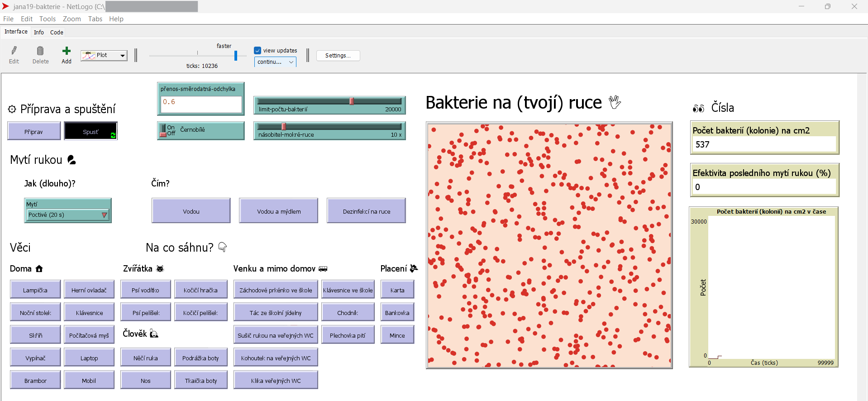The width and height of the screenshot is (868, 401).
Task: Click the gear icon beside Příprava a spuštění
Action: [x=12, y=109]
